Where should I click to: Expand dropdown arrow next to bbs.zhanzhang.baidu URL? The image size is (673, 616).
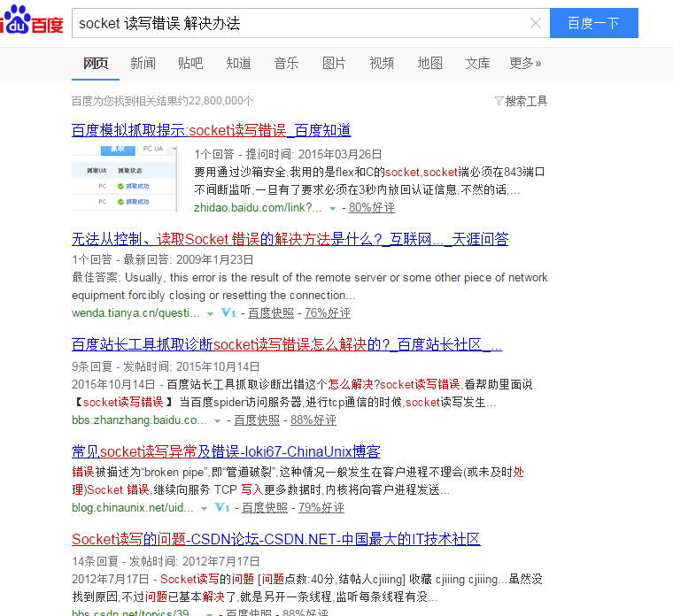tap(217, 421)
